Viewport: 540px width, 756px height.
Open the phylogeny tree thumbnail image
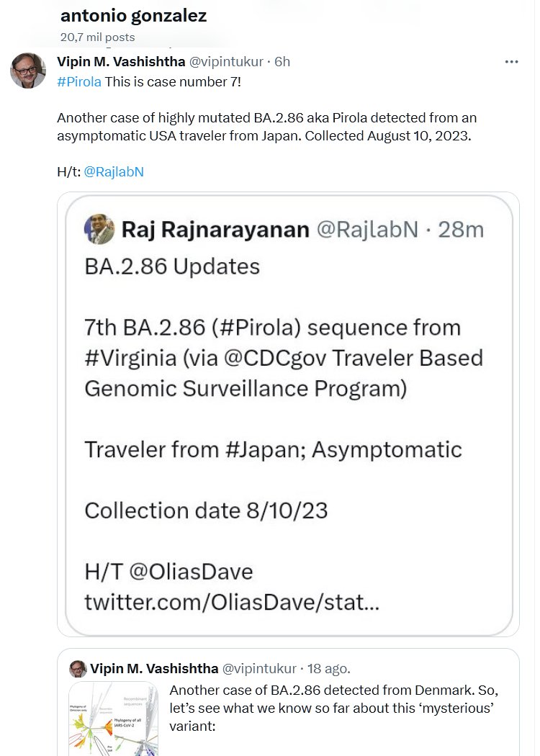click(113, 719)
